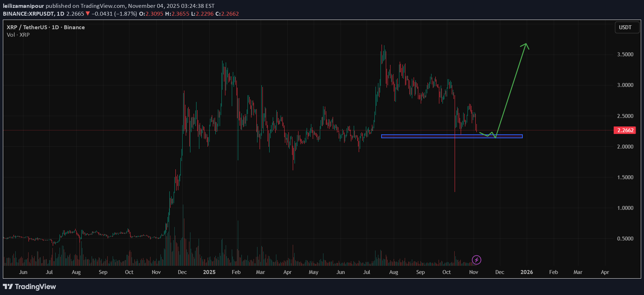Click the 2.0000 level on price axis
644x295 pixels.
coord(625,147)
